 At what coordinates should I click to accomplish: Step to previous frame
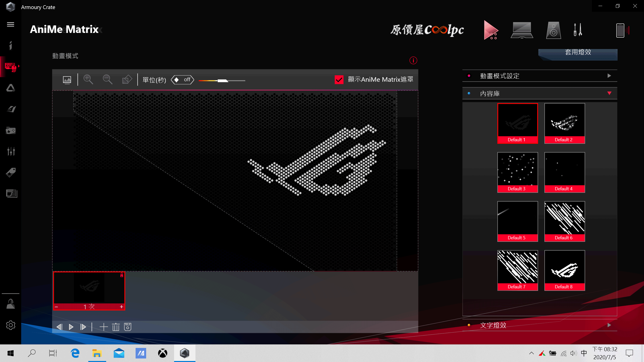click(59, 327)
